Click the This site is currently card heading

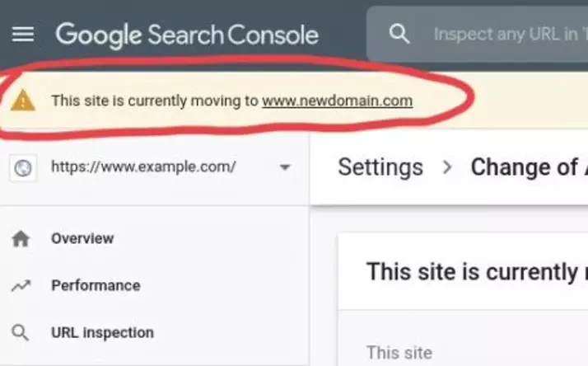pyautogui.click(x=477, y=271)
